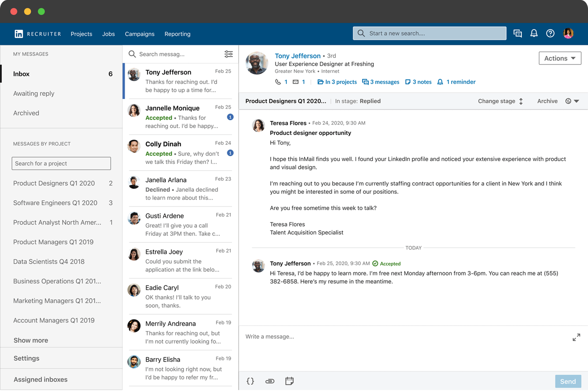Open the scheduling calendar icon
This screenshot has height=391, width=588.
pyautogui.click(x=289, y=381)
